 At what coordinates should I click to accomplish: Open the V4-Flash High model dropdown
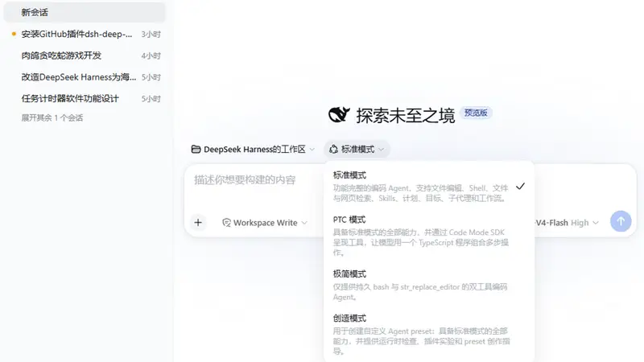coord(567,223)
